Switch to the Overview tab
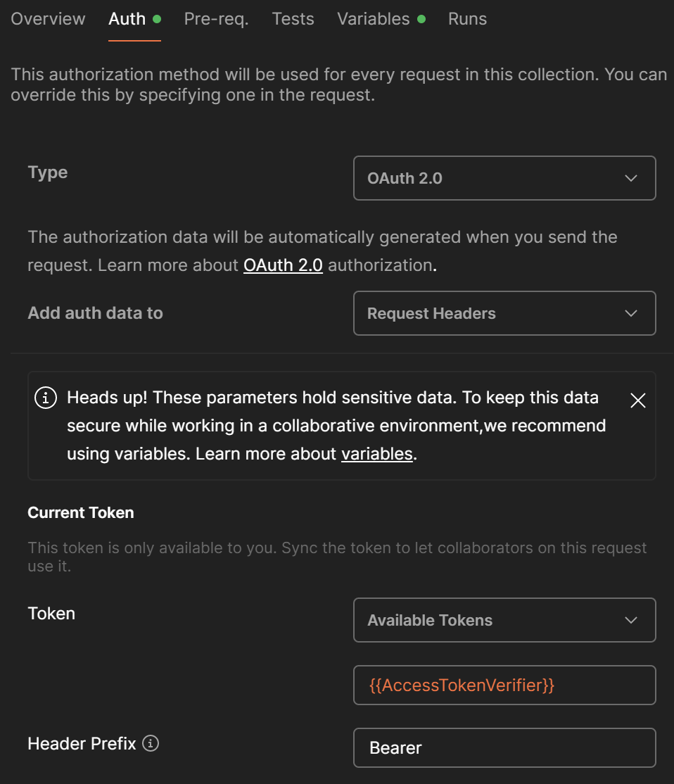The width and height of the screenshot is (674, 784). tap(48, 19)
